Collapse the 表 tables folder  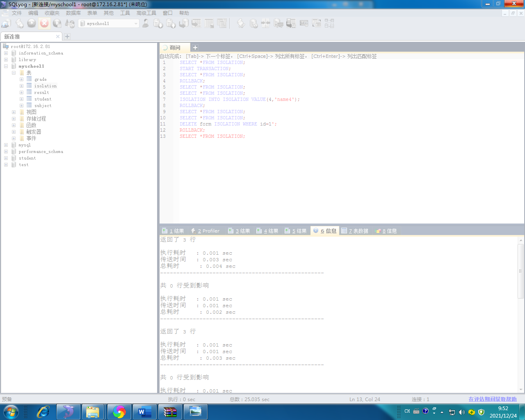[14, 73]
